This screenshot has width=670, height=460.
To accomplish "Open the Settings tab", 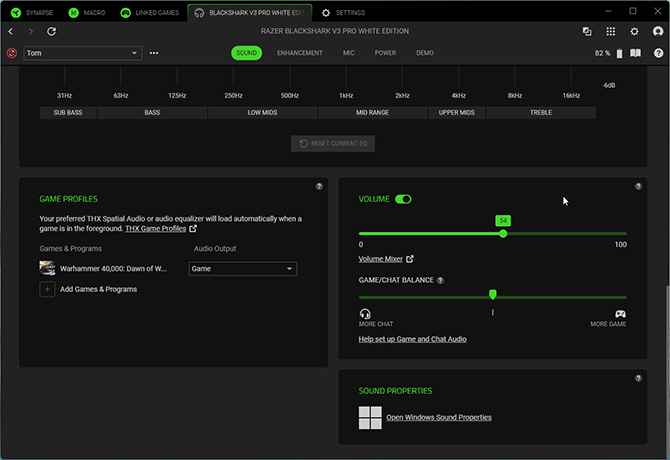I will tap(344, 12).
